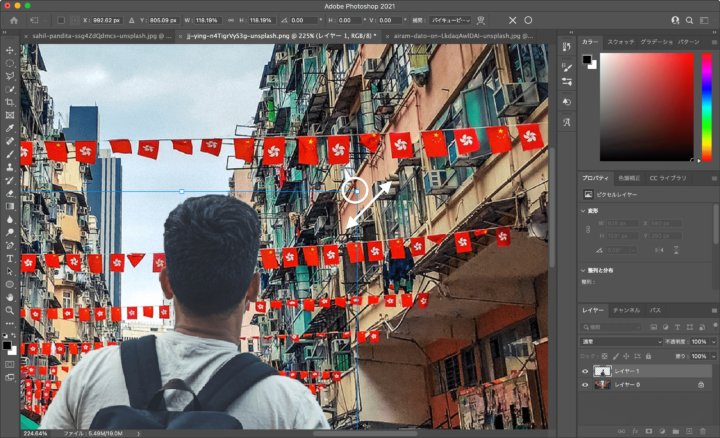Toggle reference point checkbox in options bar
The height and width of the screenshot is (438, 720).
click(x=61, y=20)
